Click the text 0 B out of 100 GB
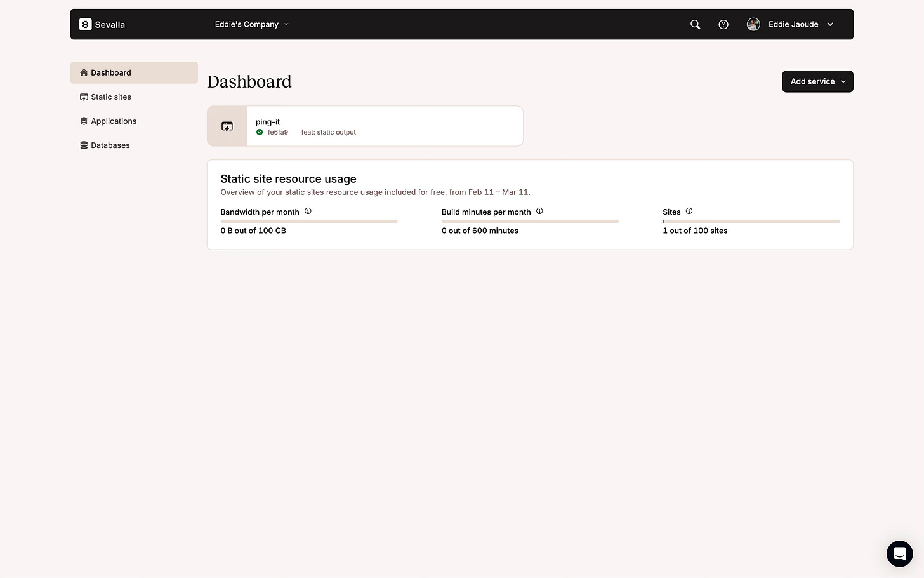Image resolution: width=924 pixels, height=578 pixels. (253, 231)
